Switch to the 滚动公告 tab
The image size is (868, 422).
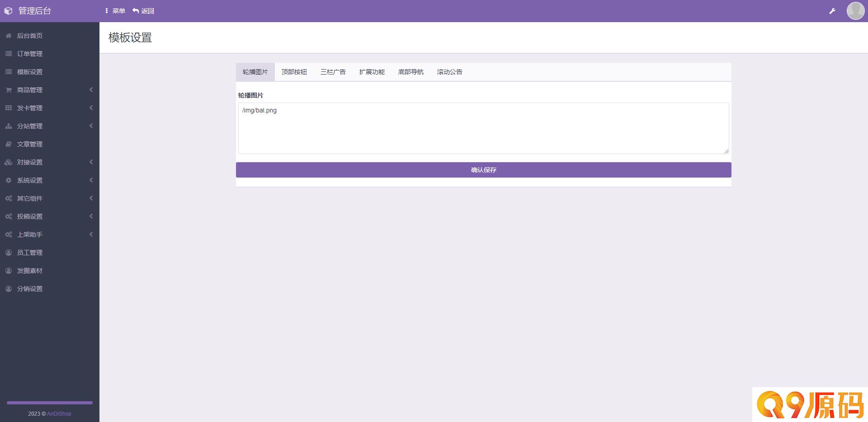click(450, 72)
